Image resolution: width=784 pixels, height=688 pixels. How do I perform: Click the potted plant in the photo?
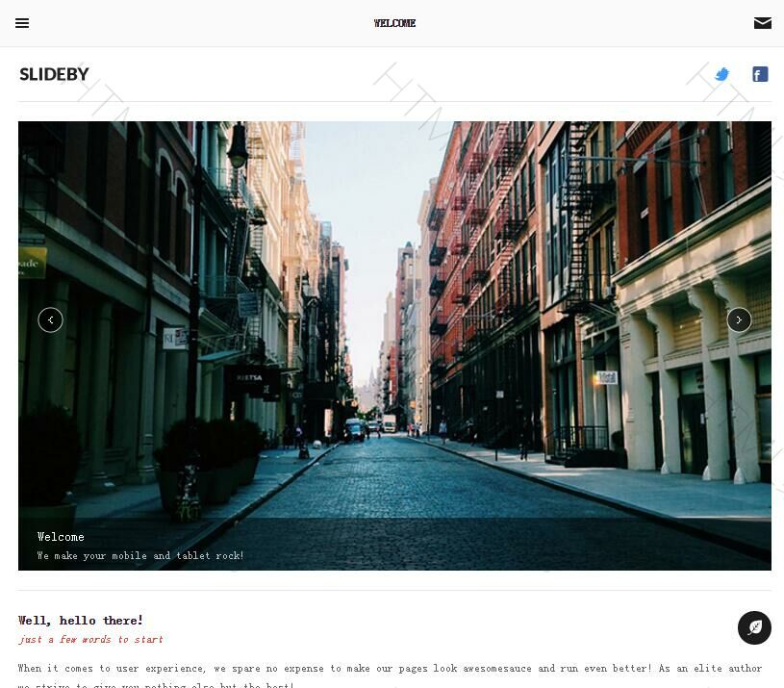coord(210,460)
